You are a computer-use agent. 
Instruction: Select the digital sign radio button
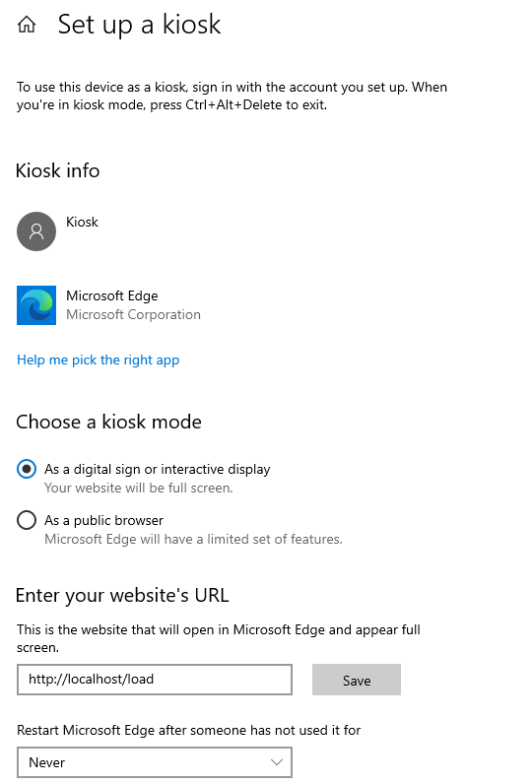[x=27, y=469]
